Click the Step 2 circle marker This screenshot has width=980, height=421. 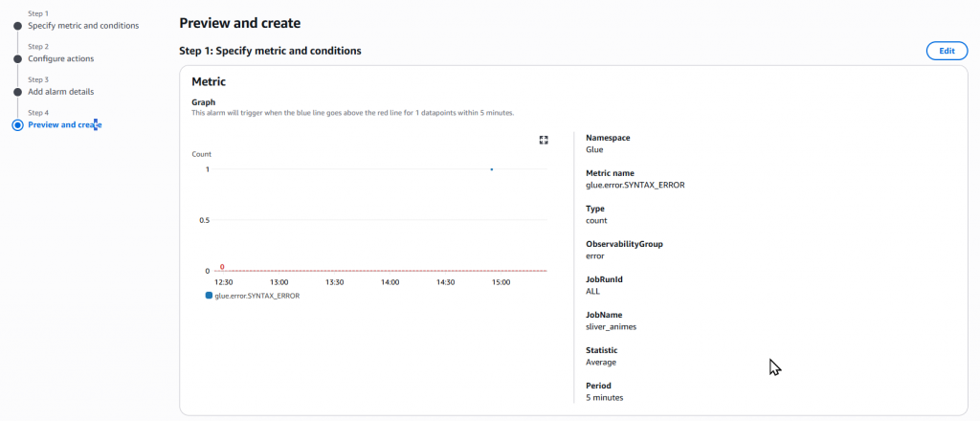pyautogui.click(x=17, y=58)
